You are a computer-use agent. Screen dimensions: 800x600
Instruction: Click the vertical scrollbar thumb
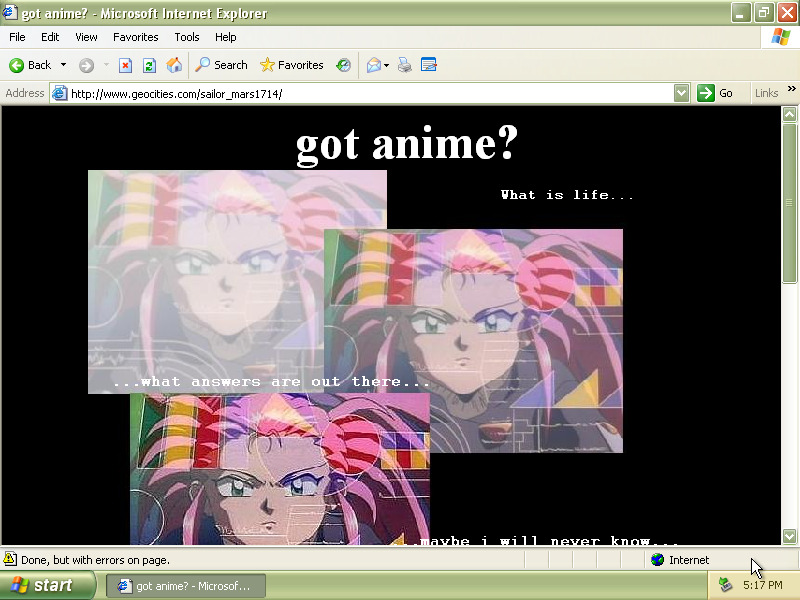click(x=789, y=203)
